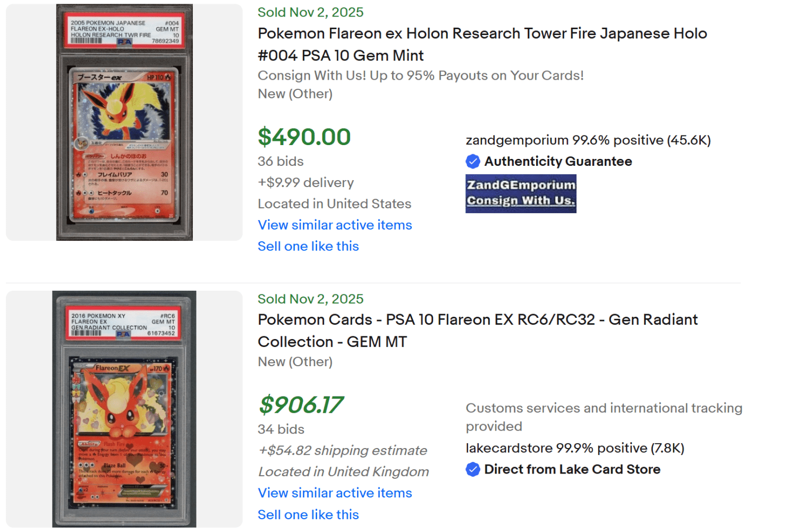Click Sell one like this under the RC6 listing
Image resolution: width=797 pixels, height=532 pixels.
pyautogui.click(x=308, y=514)
